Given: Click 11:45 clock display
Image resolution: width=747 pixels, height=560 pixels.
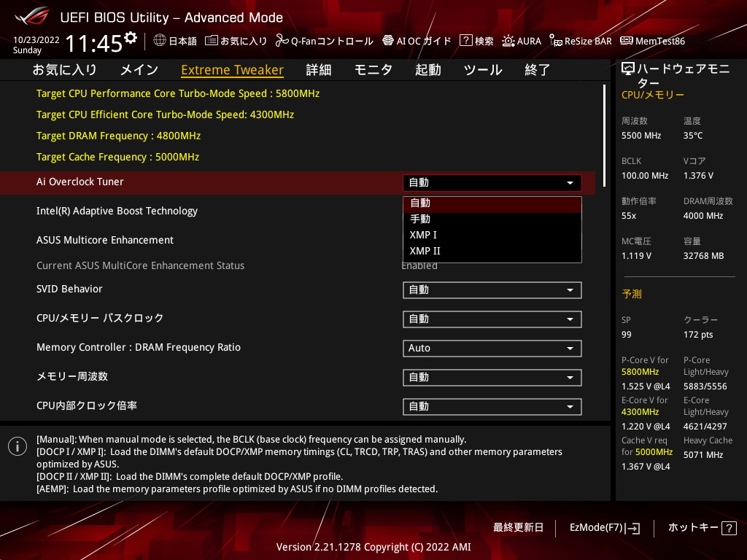Looking at the screenshot, I should [x=94, y=44].
